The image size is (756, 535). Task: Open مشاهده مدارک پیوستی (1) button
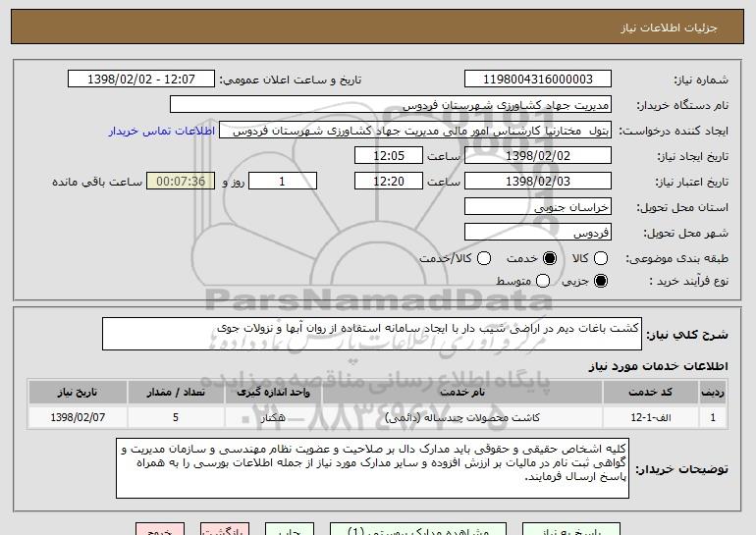tap(418, 529)
